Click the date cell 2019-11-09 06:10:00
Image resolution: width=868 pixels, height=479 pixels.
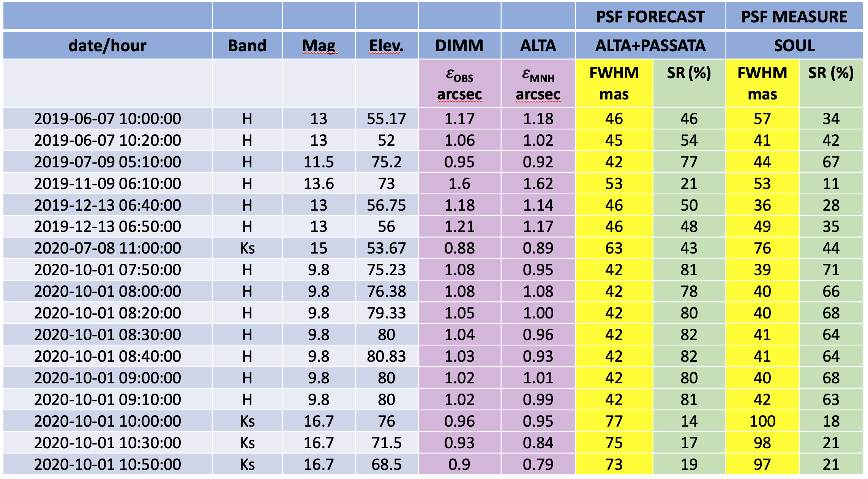(107, 184)
